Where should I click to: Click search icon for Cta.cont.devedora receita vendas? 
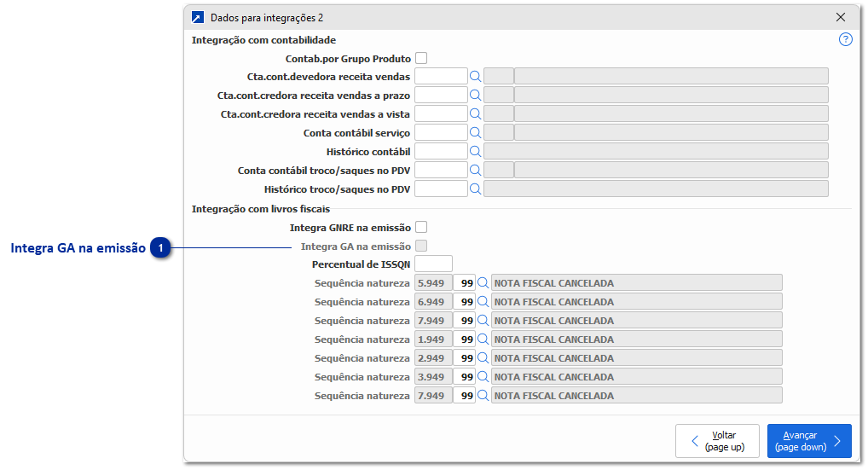pyautogui.click(x=476, y=77)
